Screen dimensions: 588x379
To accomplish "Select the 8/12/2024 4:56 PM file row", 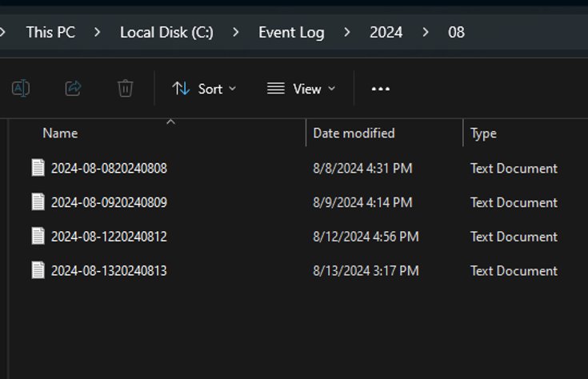I will point(366,237).
